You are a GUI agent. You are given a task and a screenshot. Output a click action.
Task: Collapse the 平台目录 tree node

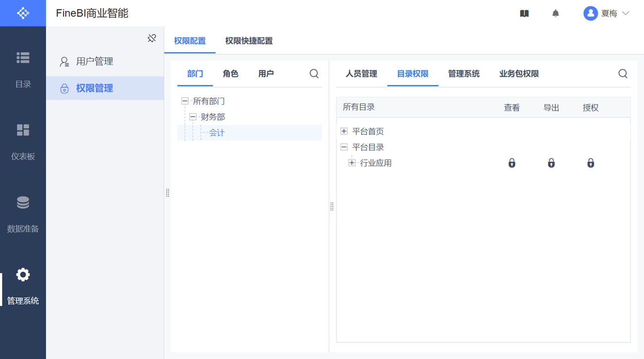coord(344,147)
